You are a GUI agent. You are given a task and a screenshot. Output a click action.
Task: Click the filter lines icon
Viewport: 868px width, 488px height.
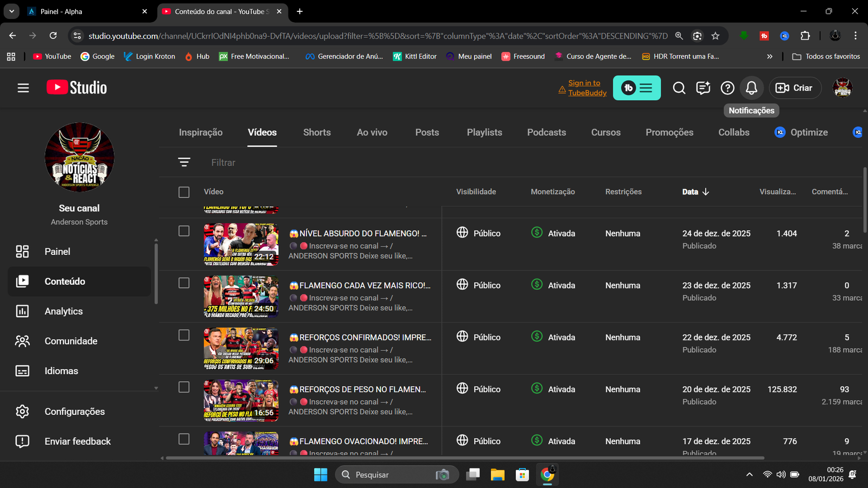pos(184,162)
